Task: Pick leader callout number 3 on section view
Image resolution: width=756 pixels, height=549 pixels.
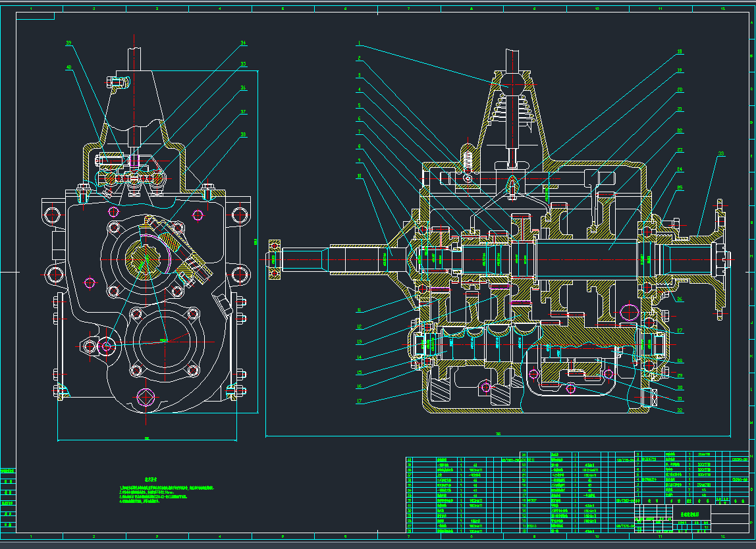Action: tap(359, 75)
